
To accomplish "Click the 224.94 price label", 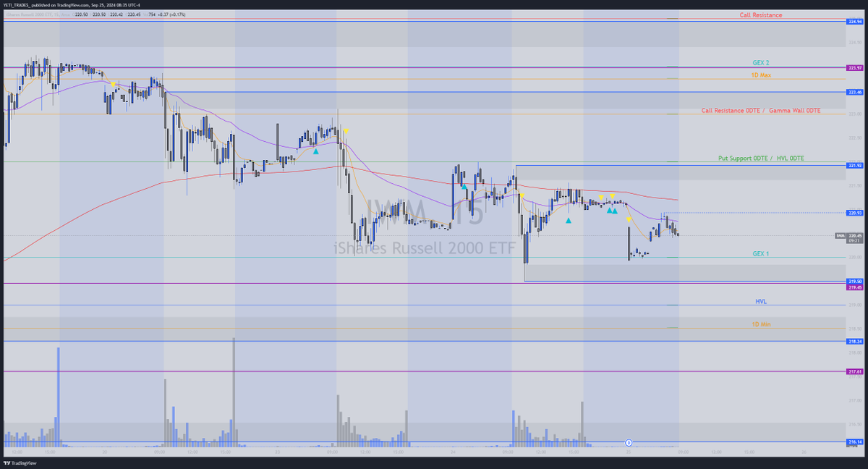I will (x=855, y=22).
